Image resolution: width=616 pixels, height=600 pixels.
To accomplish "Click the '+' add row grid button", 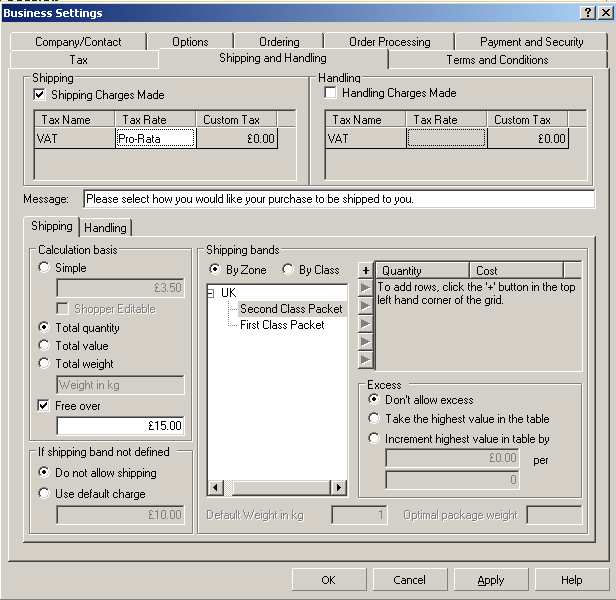I will point(366,270).
